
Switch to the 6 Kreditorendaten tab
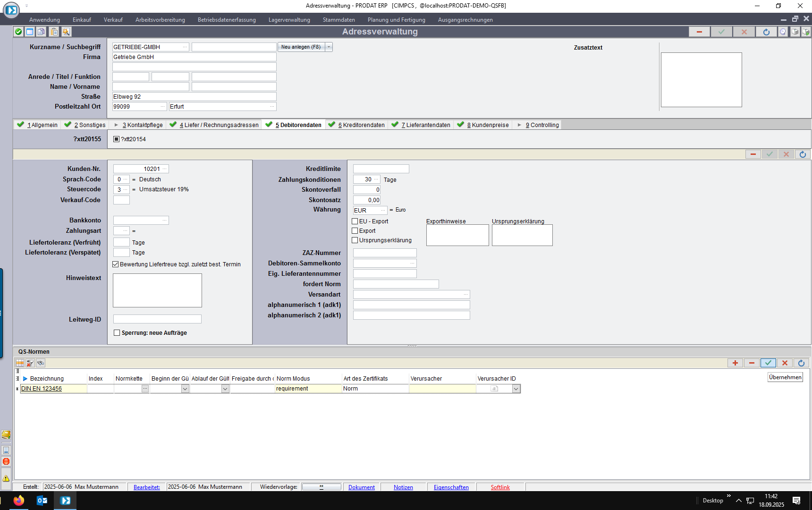click(361, 125)
